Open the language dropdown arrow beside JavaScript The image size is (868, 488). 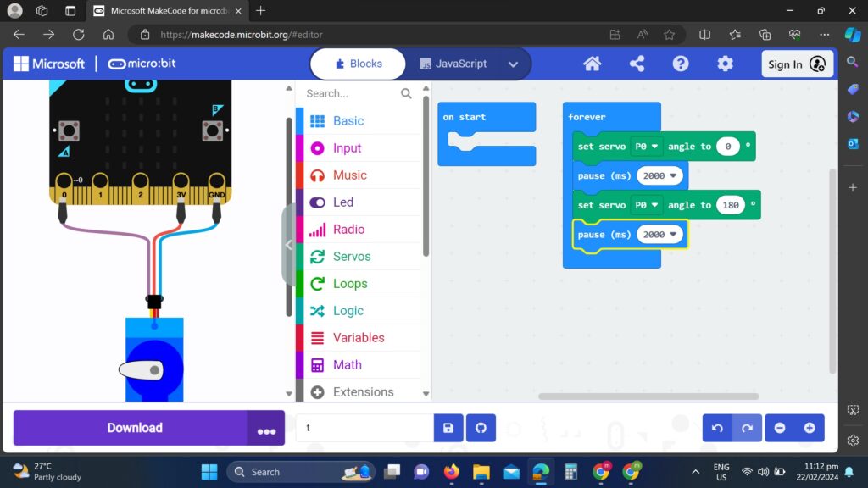tap(513, 64)
